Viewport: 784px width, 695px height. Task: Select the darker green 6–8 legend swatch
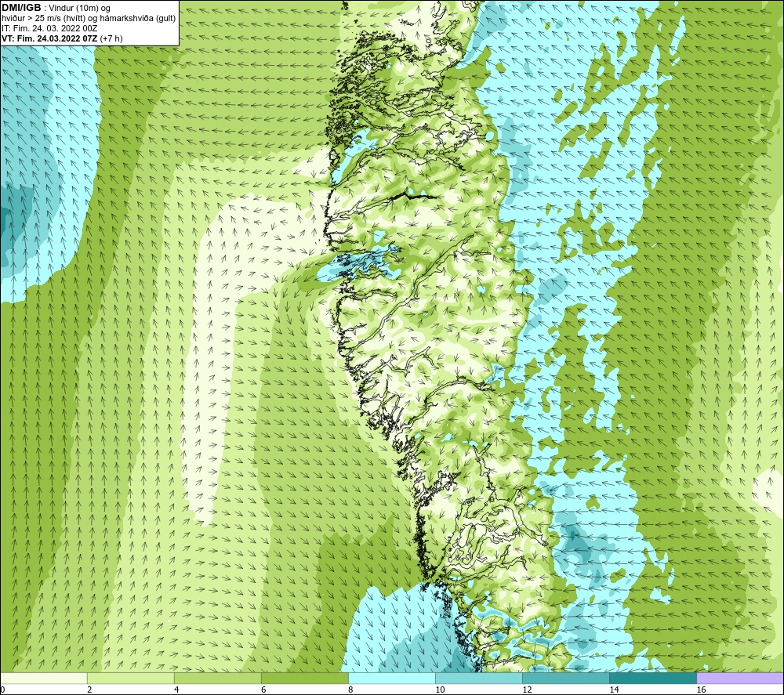(x=305, y=678)
